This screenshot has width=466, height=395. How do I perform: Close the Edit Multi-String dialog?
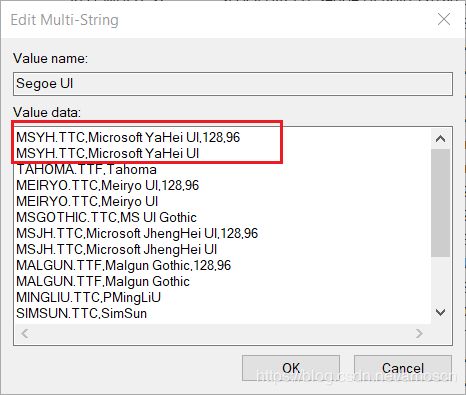(x=444, y=19)
